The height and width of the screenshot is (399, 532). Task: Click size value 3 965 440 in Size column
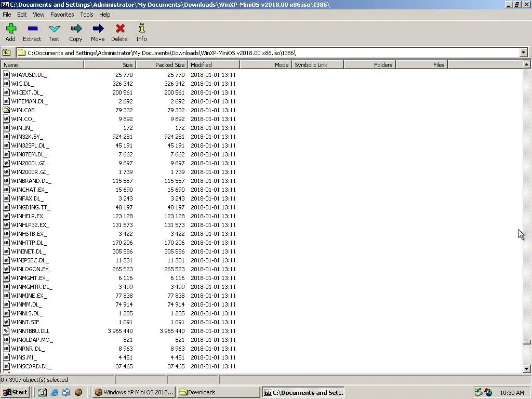point(120,331)
